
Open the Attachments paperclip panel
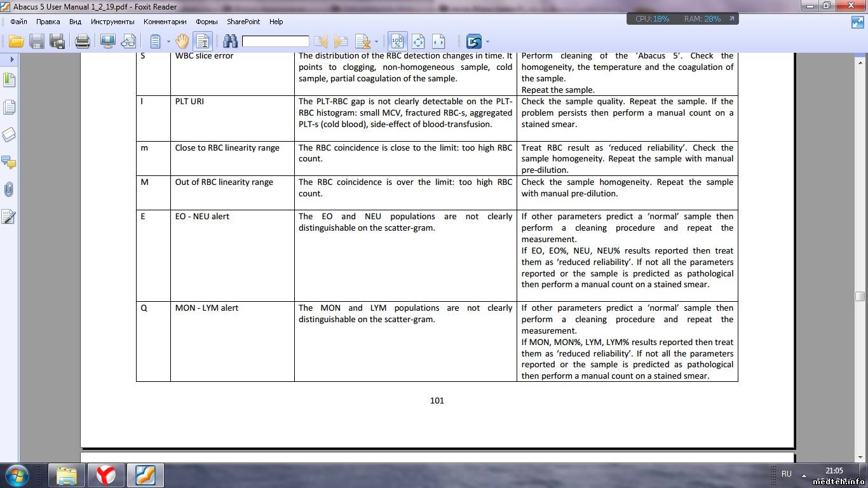[9, 189]
